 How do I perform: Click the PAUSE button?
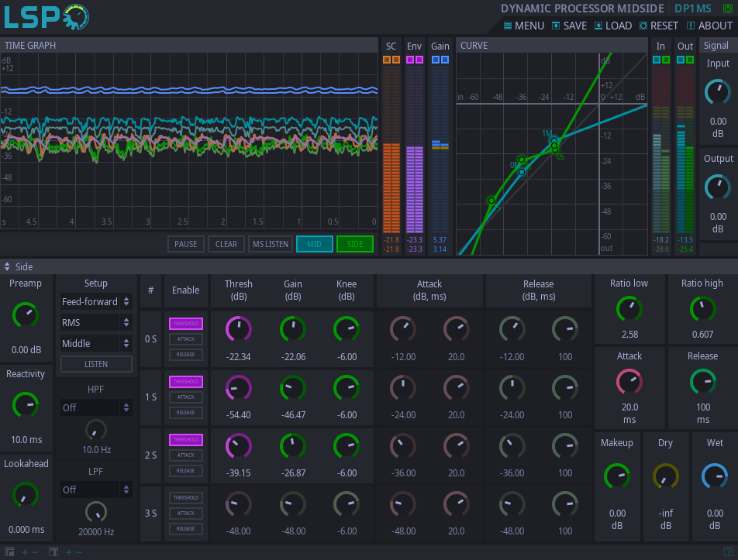pos(186,244)
